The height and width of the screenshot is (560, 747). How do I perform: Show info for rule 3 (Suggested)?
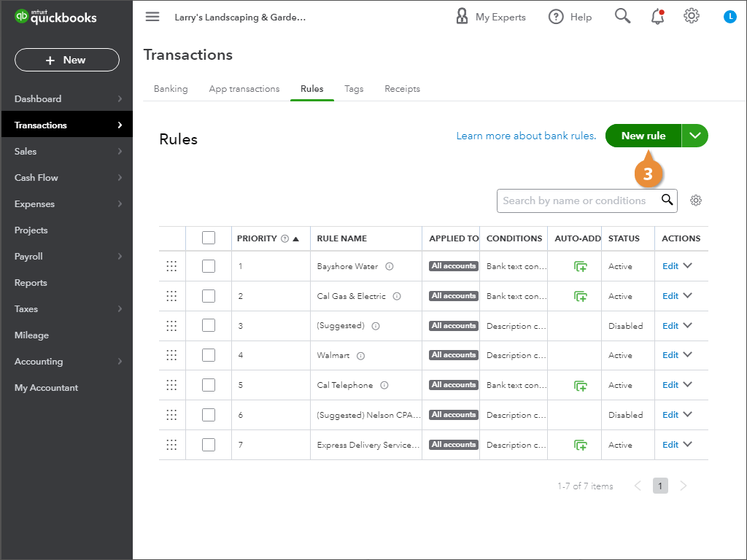376,326
